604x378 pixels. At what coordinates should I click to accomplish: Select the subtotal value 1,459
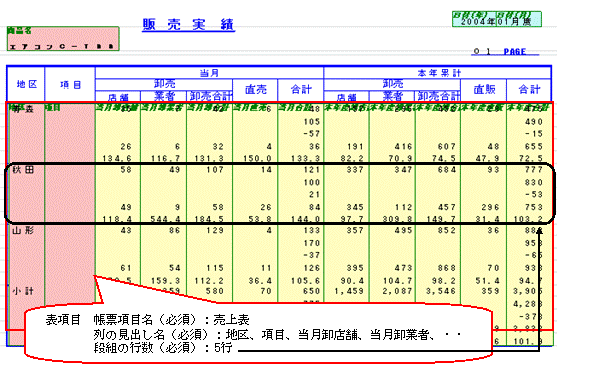pyautogui.click(x=349, y=291)
